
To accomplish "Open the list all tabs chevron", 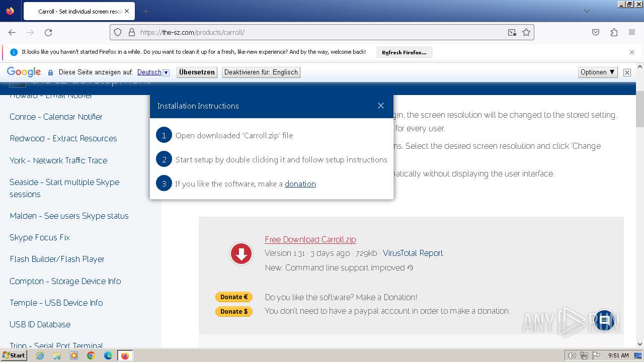I will click(x=587, y=11).
